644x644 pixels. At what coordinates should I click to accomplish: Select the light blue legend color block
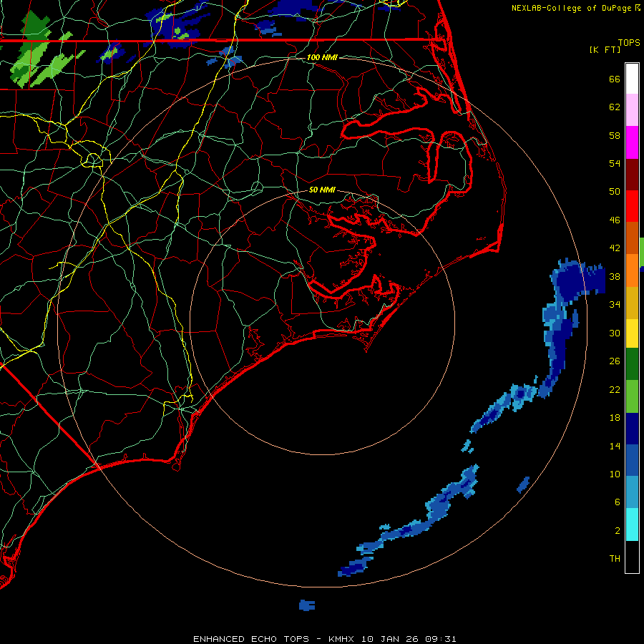pyautogui.click(x=632, y=492)
